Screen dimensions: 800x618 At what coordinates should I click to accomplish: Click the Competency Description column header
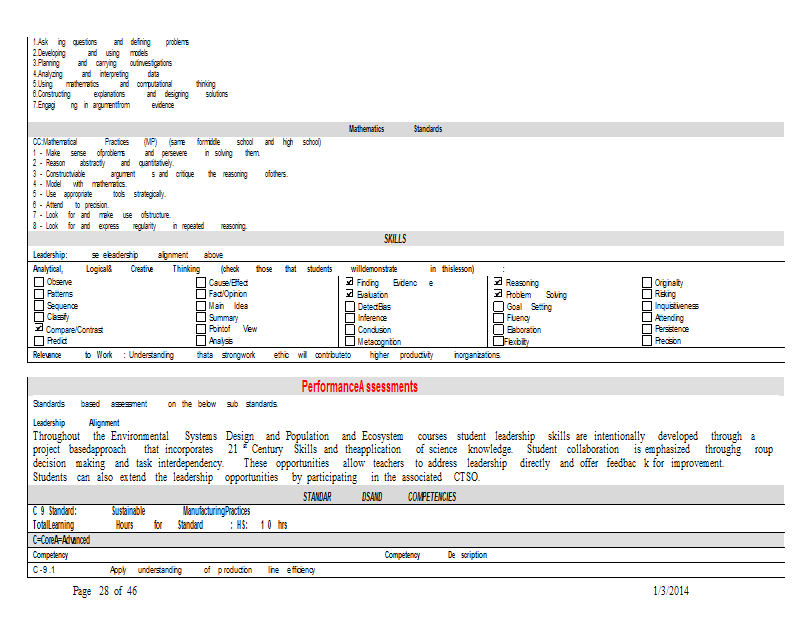pyautogui.click(x=436, y=555)
